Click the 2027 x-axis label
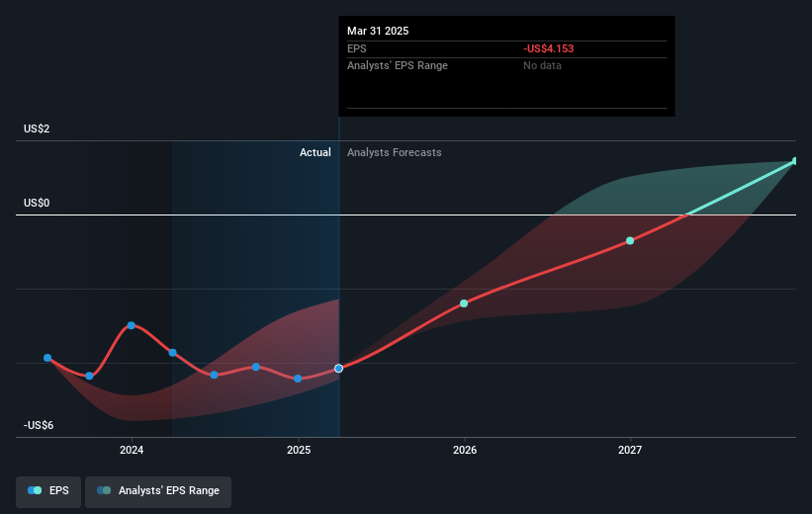This screenshot has width=812, height=514. coord(630,450)
